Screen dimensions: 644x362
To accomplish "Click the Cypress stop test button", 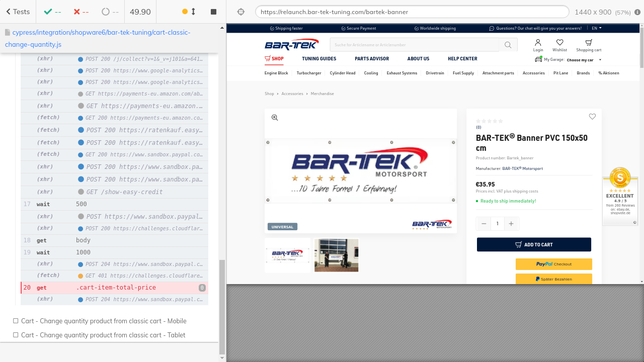I will coord(213,12).
